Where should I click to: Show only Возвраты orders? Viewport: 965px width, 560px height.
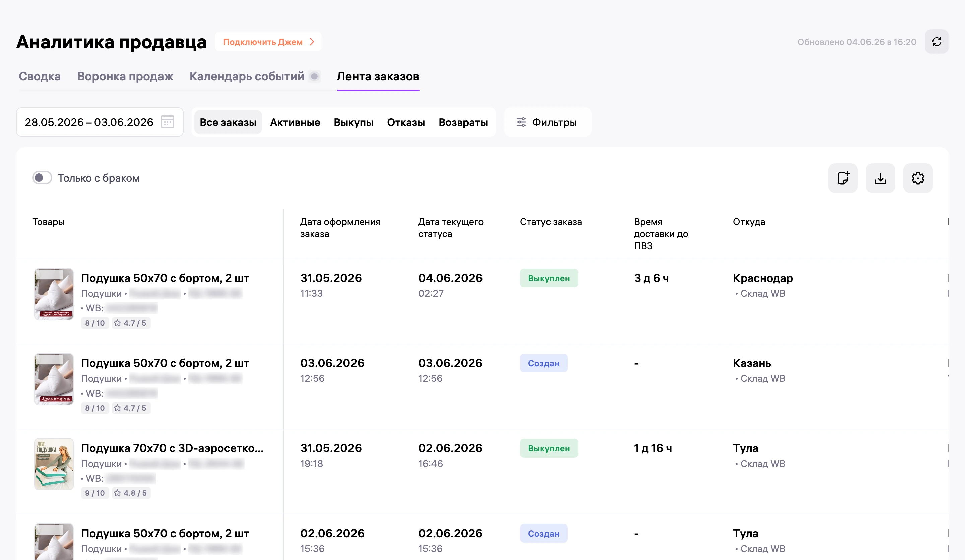pyautogui.click(x=463, y=122)
